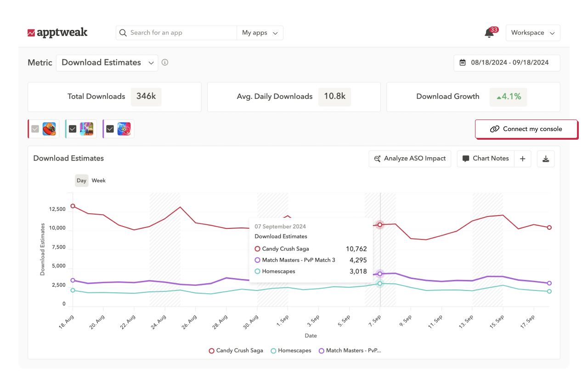Click the plus icon to add chart note
Screen dimensions: 588x387
point(522,159)
